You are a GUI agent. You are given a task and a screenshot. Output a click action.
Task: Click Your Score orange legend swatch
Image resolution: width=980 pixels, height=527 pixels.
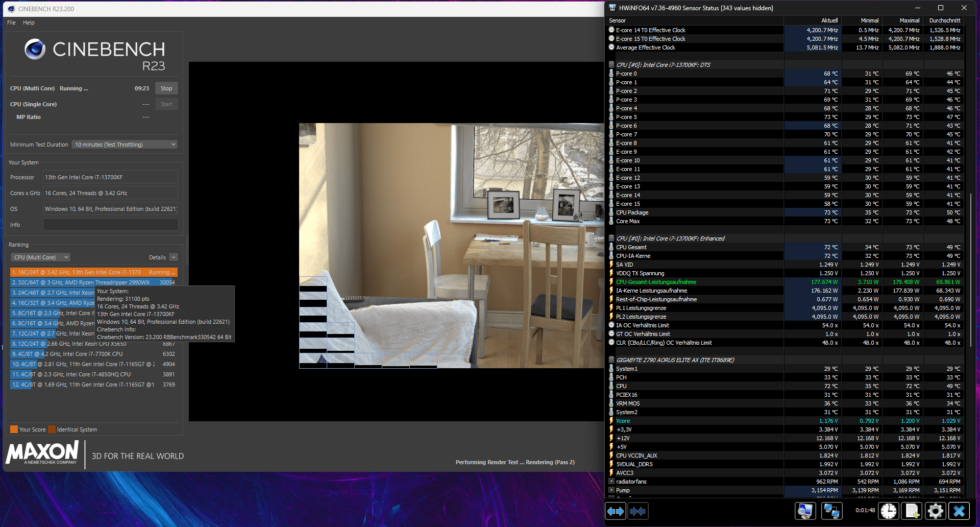click(14, 429)
